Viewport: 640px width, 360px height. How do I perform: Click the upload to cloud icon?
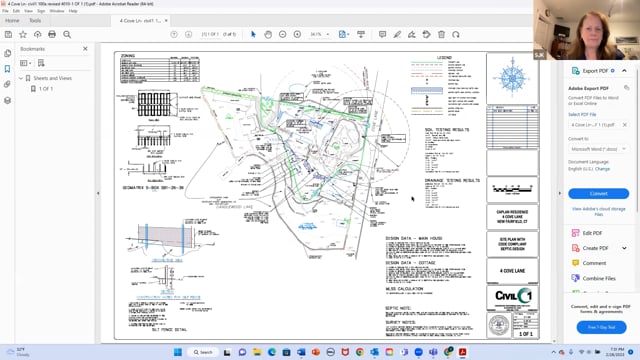(x=38, y=35)
